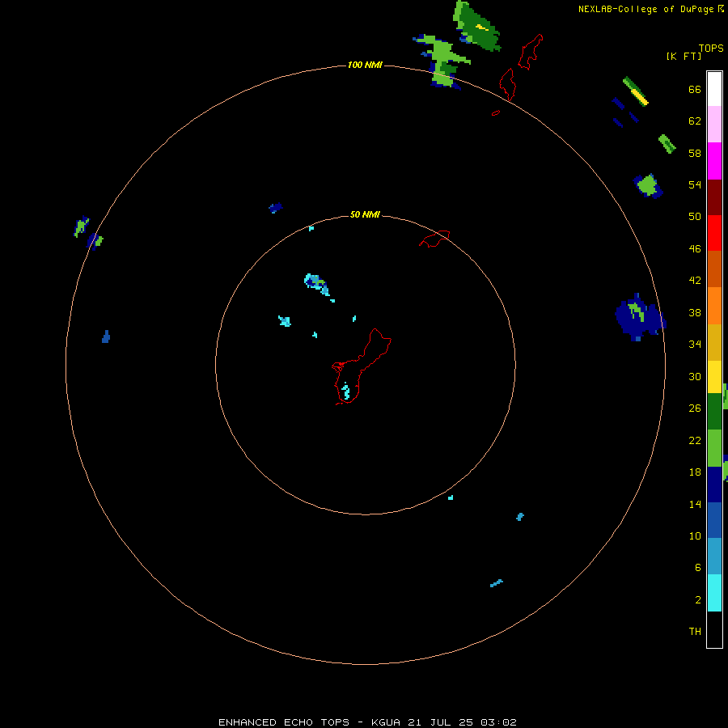Click the '66' legend value

pos(695,89)
